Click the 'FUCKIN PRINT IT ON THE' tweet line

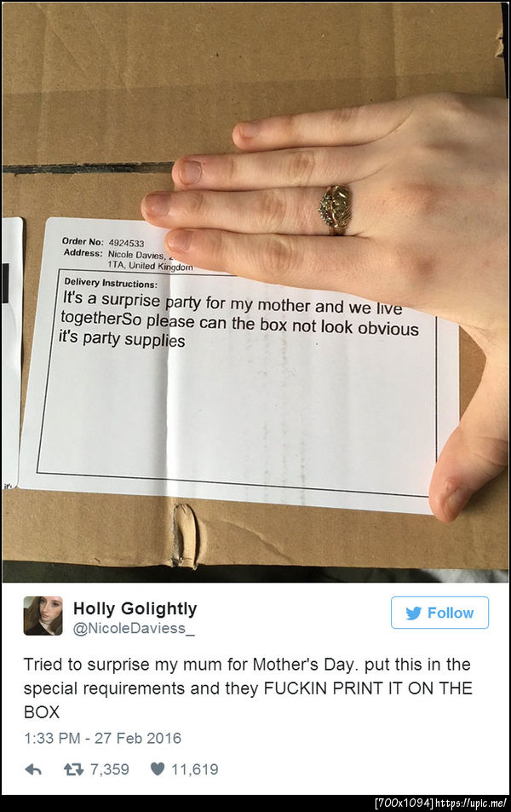368,688
